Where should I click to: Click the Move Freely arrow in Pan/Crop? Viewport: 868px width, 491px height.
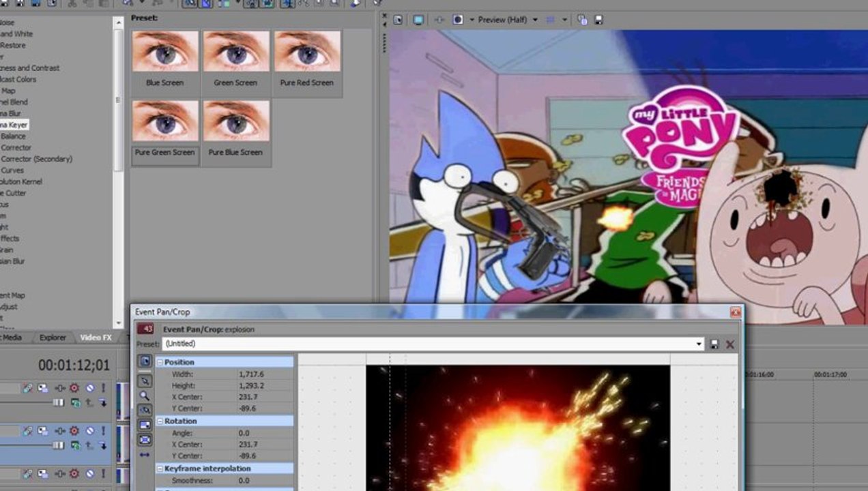[145, 455]
